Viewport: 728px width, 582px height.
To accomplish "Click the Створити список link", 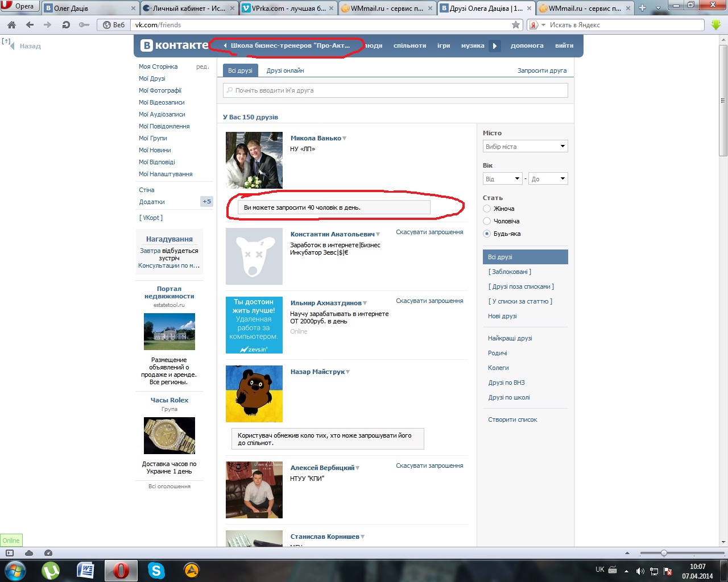I will [x=512, y=419].
